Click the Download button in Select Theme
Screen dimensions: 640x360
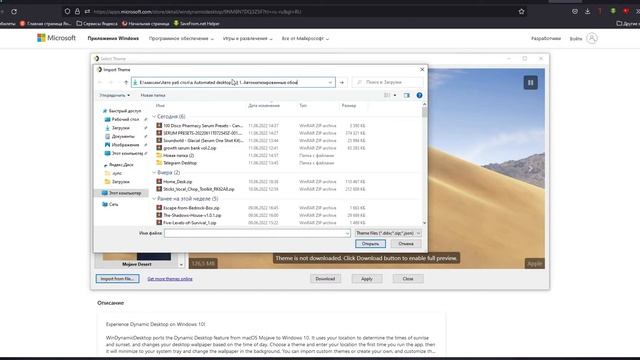325,279
